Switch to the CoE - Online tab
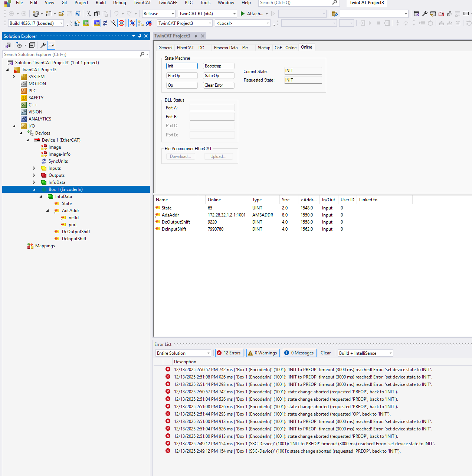 pos(285,48)
